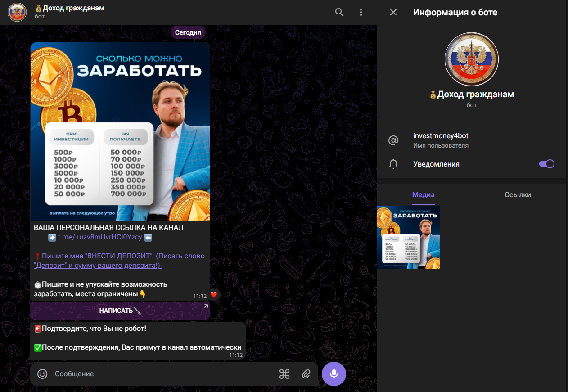Attach a file with the paperclip icon
Viewport: 568px width, 392px height.
point(306,374)
